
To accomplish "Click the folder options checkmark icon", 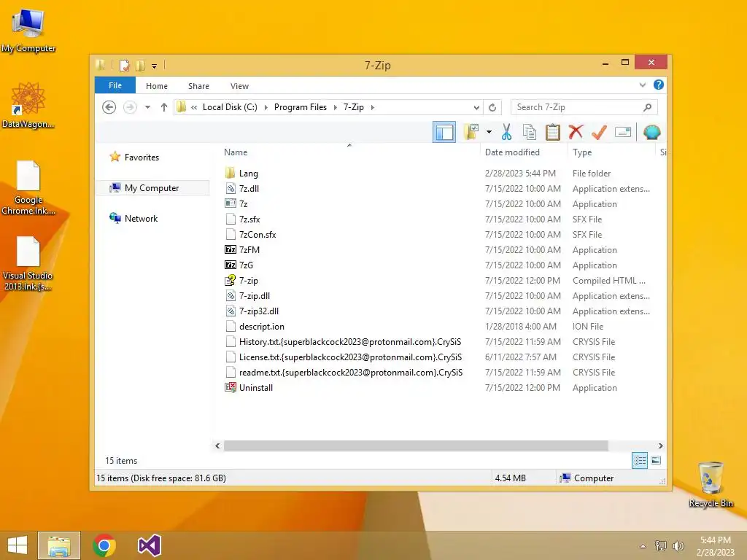I will click(x=471, y=132).
